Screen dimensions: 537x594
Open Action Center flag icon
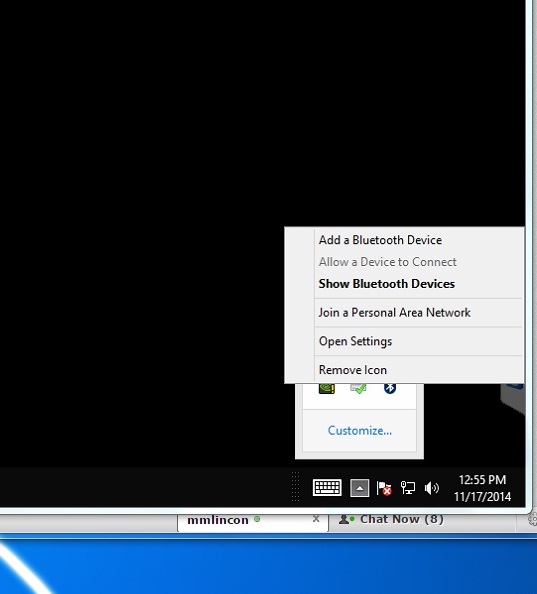[384, 488]
